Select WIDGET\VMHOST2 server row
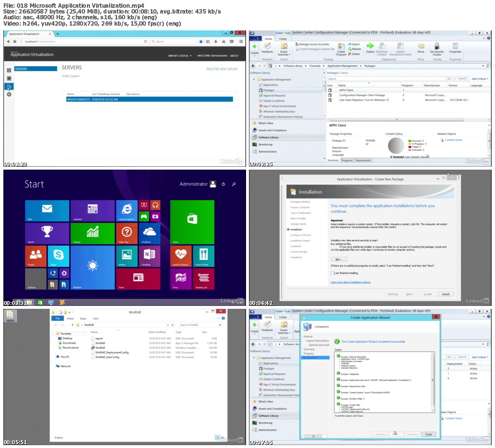 tap(149, 100)
